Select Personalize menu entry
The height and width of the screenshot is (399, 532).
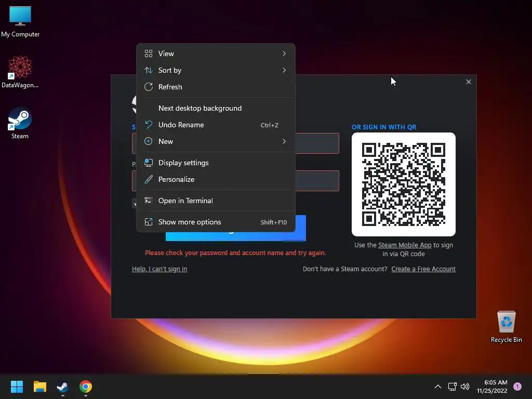click(x=216, y=179)
